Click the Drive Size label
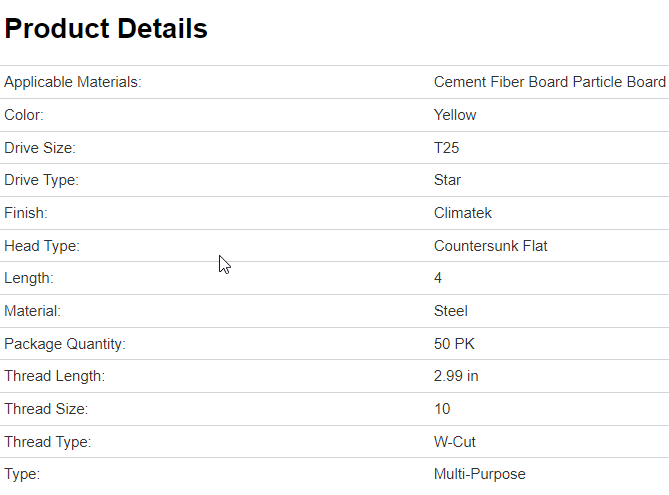Image resolution: width=669 pixels, height=495 pixels. 40,148
